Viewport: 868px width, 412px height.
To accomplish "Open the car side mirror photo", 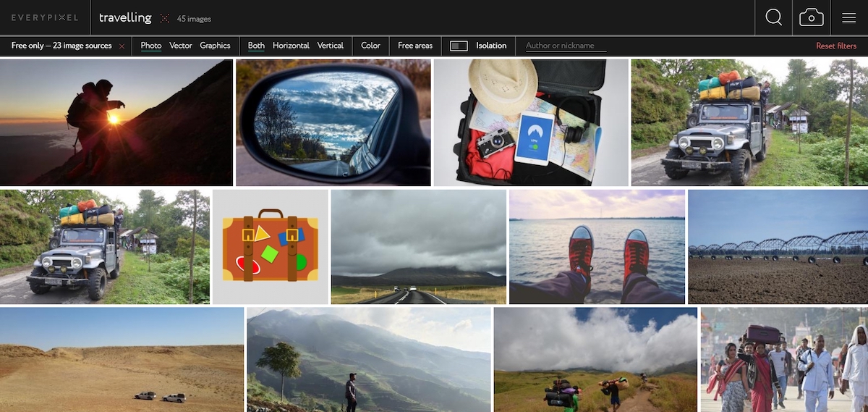I will (333, 122).
